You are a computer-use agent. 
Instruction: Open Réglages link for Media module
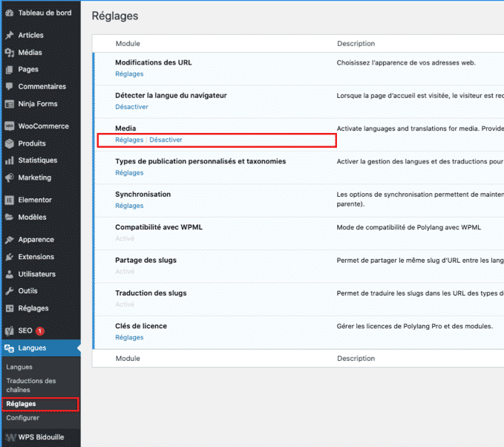tap(129, 140)
